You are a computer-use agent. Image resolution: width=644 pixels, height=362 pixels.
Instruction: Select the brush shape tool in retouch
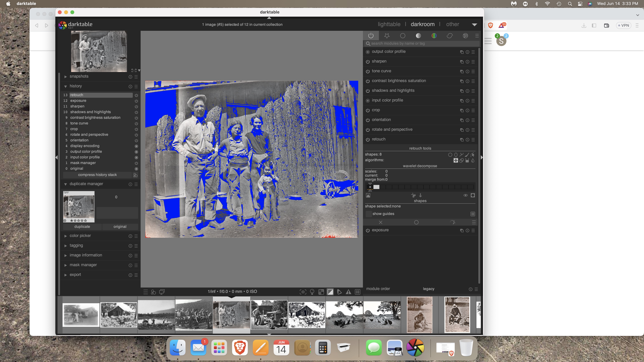[467, 155]
